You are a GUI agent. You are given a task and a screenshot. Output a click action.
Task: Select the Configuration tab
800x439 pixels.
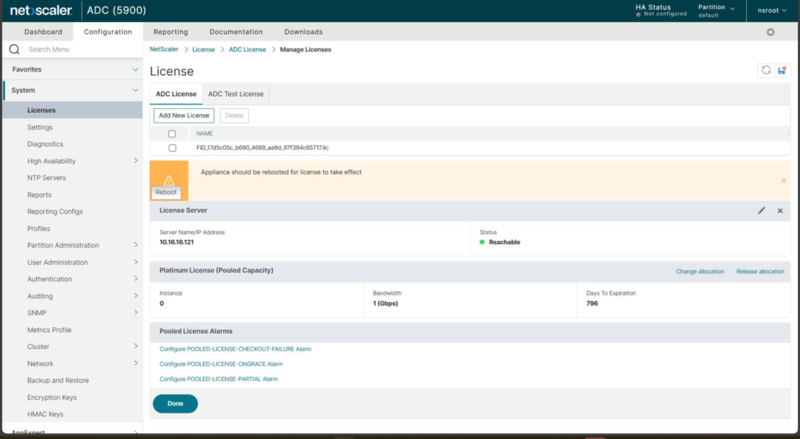[x=108, y=32]
